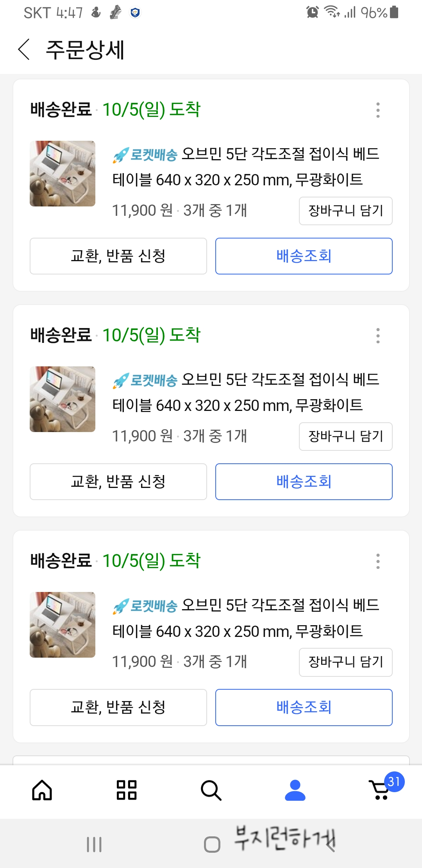
Task: Tap 장바구니 담기 on the third order
Action: 346,662
